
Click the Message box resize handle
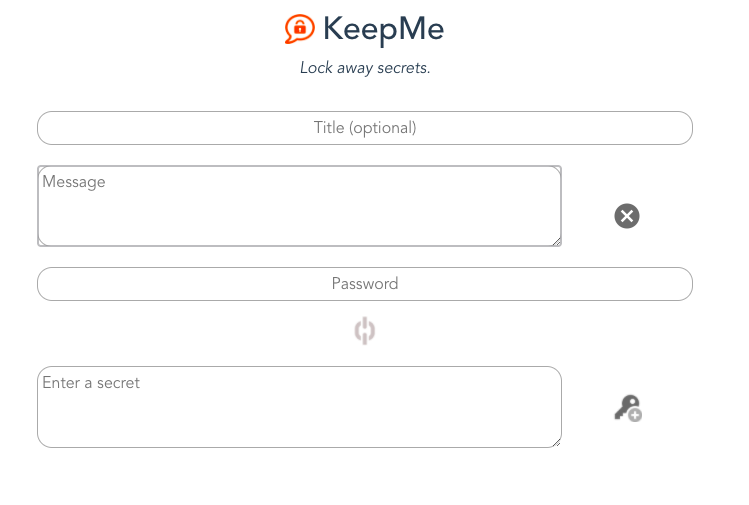556,242
